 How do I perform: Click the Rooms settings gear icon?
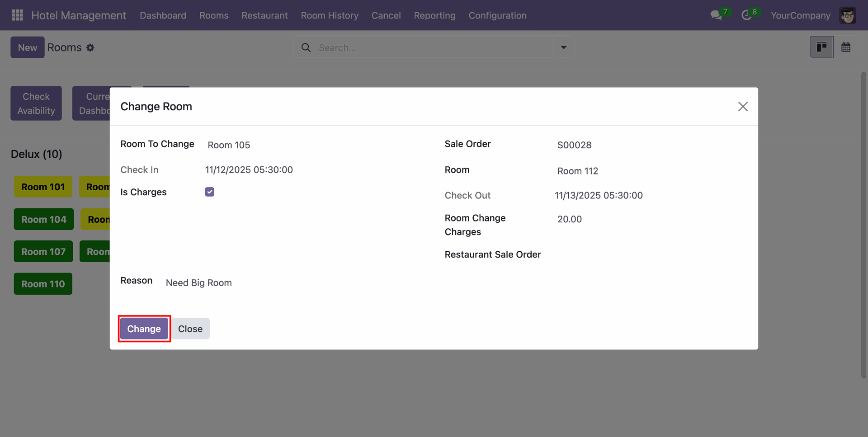[90, 47]
